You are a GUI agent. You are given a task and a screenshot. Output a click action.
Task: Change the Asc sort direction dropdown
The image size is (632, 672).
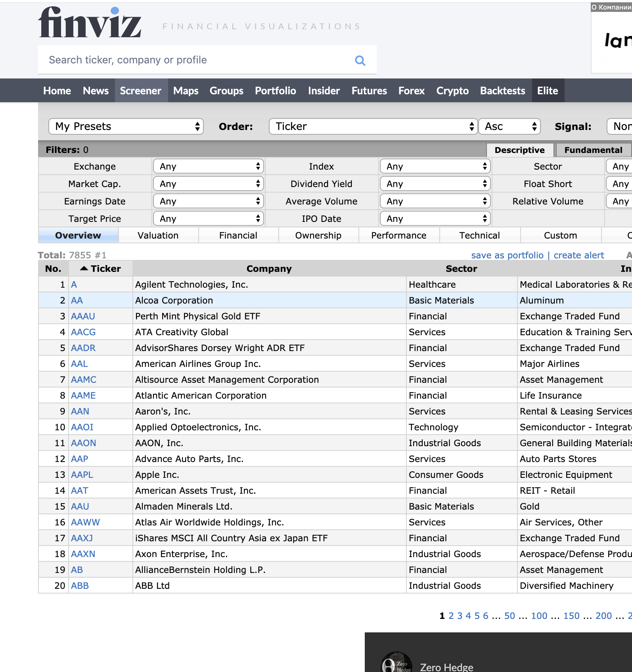[509, 126]
